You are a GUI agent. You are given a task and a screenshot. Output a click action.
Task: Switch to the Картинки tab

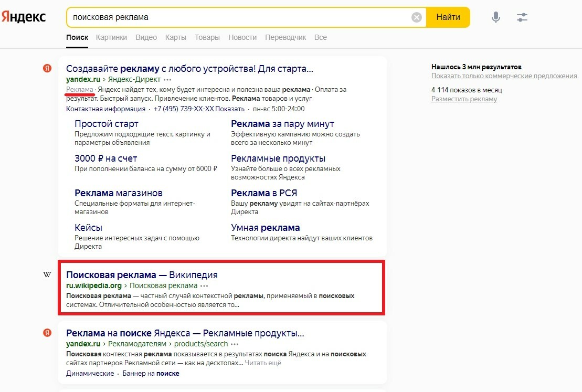pyautogui.click(x=112, y=37)
